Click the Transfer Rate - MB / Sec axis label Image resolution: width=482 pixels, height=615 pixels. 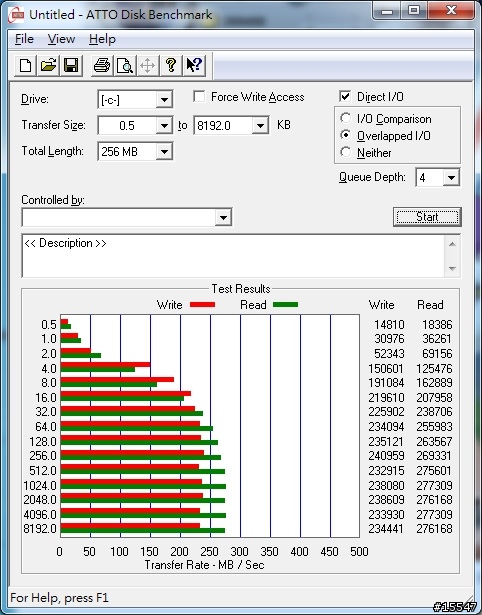[x=204, y=565]
